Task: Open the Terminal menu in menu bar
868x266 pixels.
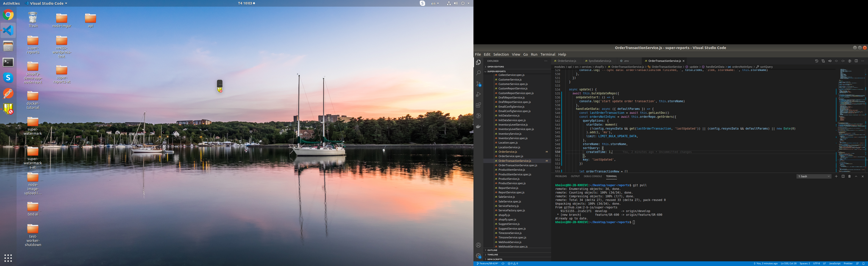Action: point(548,55)
